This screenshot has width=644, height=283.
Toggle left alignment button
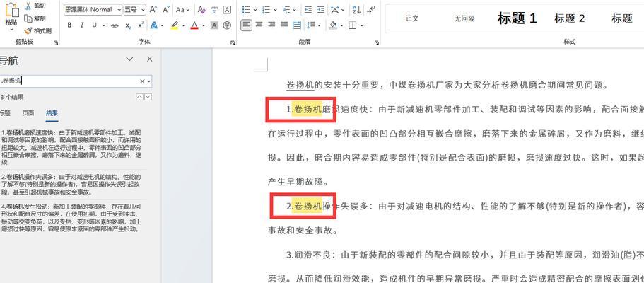click(246, 25)
